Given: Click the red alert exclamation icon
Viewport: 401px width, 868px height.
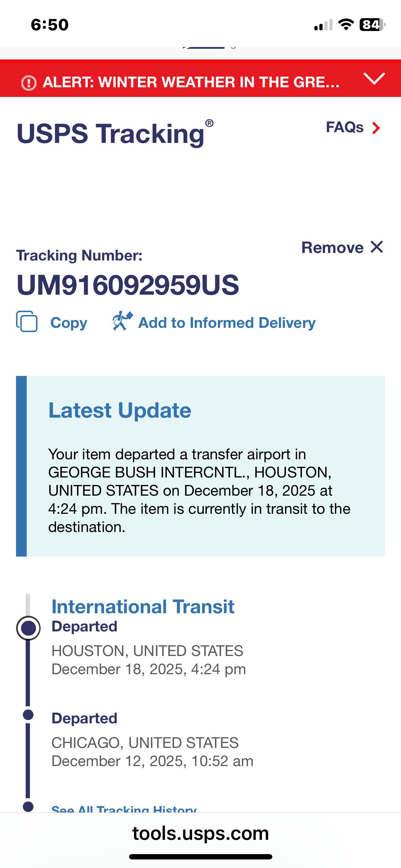Looking at the screenshot, I should click(x=29, y=83).
